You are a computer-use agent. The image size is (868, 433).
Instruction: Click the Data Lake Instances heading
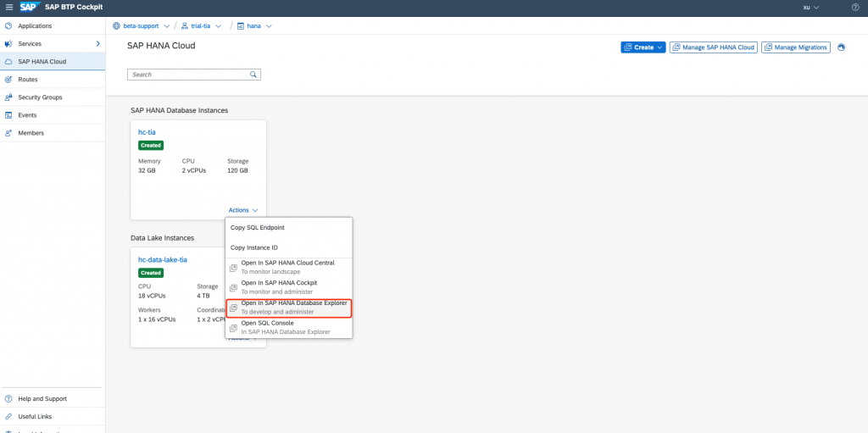pos(162,238)
